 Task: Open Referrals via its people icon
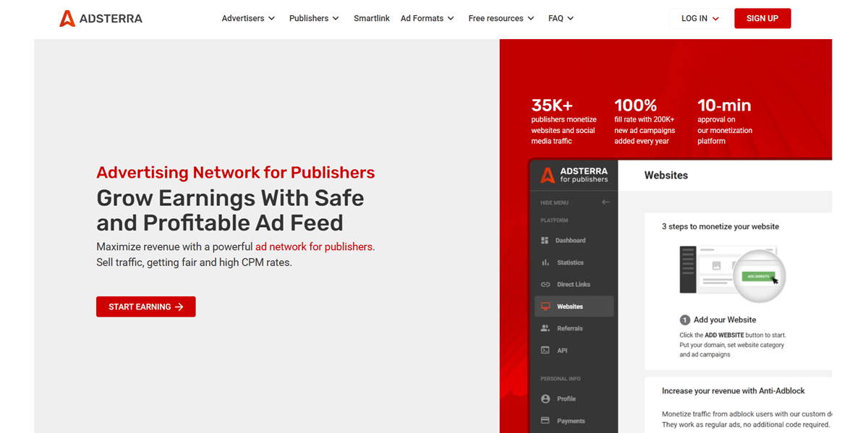click(547, 328)
